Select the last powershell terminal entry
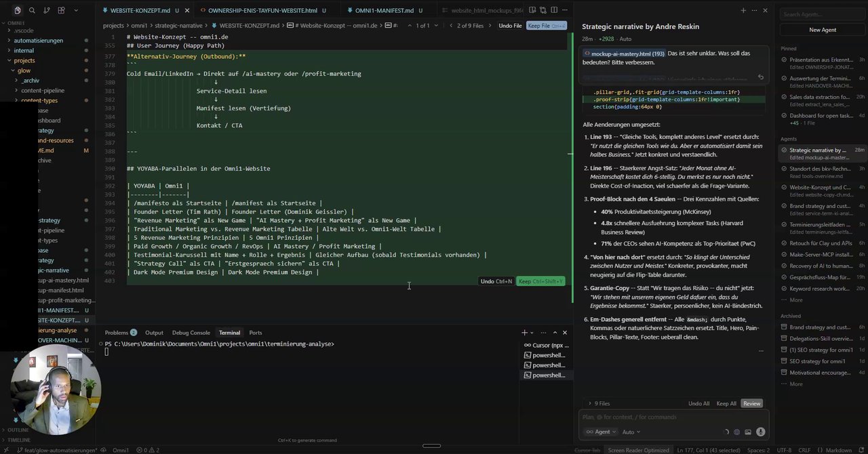The height and width of the screenshot is (454, 868). [x=545, y=375]
